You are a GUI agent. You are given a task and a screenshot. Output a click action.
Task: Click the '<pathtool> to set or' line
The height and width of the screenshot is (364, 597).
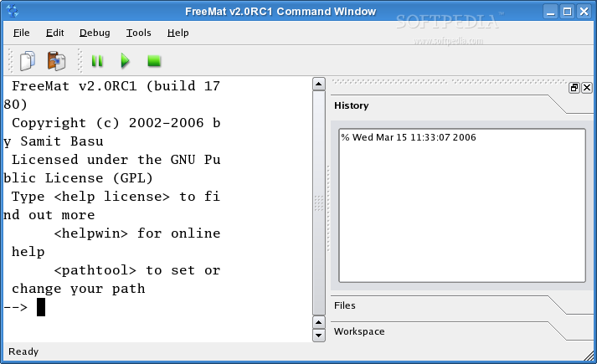coord(137,270)
